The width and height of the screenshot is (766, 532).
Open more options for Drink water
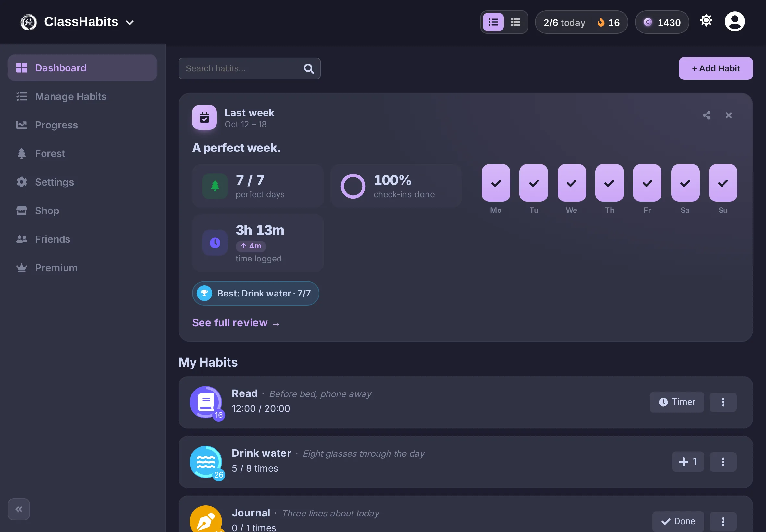[723, 462]
